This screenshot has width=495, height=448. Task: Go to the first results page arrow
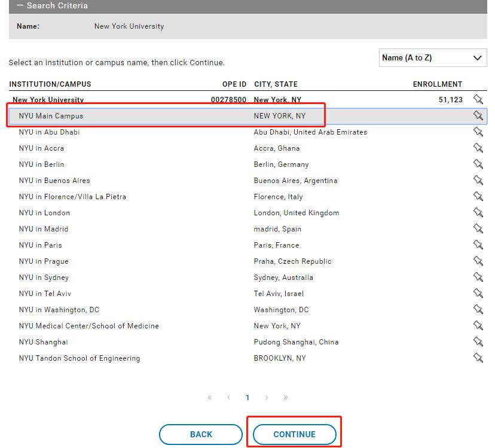[x=210, y=397]
